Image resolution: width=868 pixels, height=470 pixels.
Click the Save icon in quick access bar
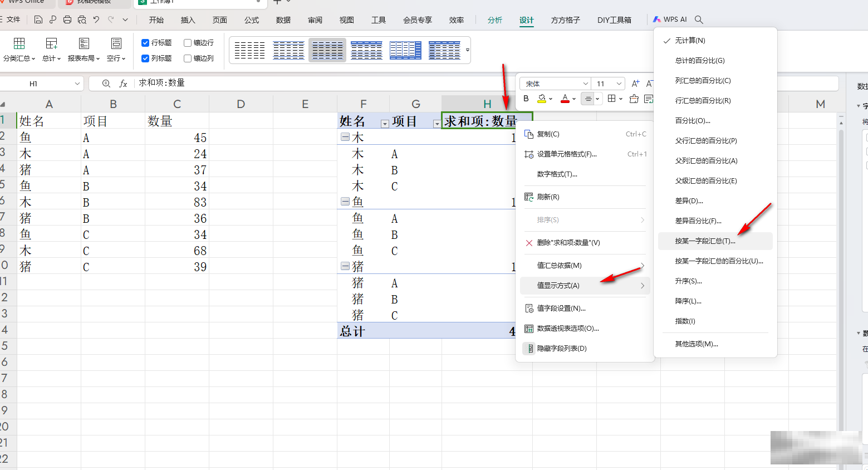38,19
